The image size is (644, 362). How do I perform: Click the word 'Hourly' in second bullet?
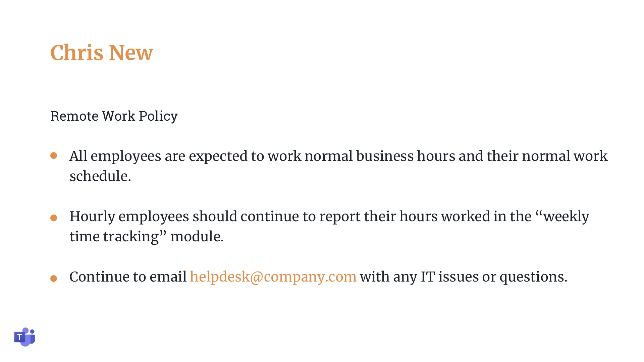point(92,217)
